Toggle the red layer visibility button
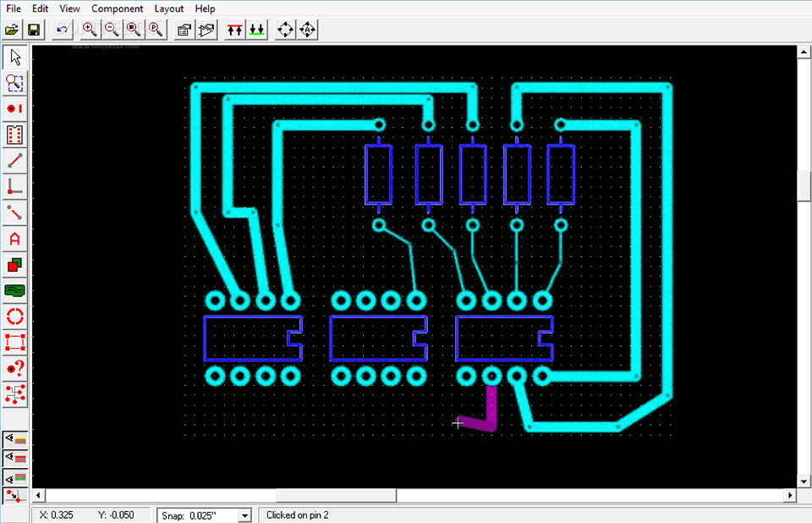812x523 pixels. tap(14, 458)
